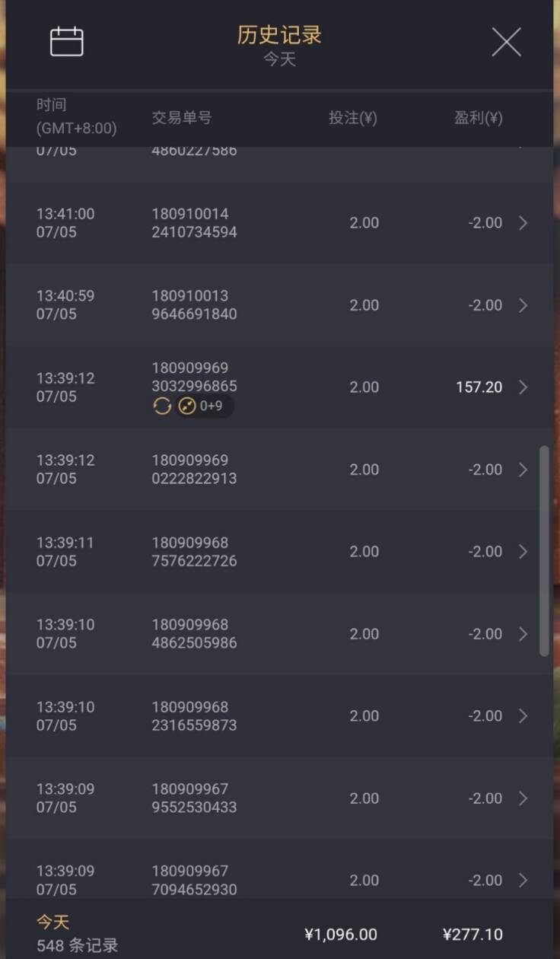Expand the 13:41:00 record chevron
This screenshot has width=560, height=959.
523,223
